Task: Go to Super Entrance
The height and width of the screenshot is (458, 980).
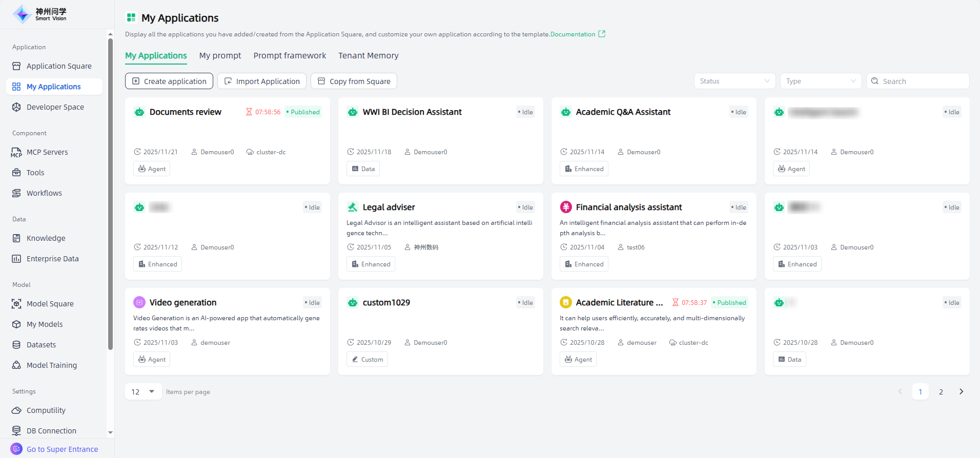Action: click(62, 449)
